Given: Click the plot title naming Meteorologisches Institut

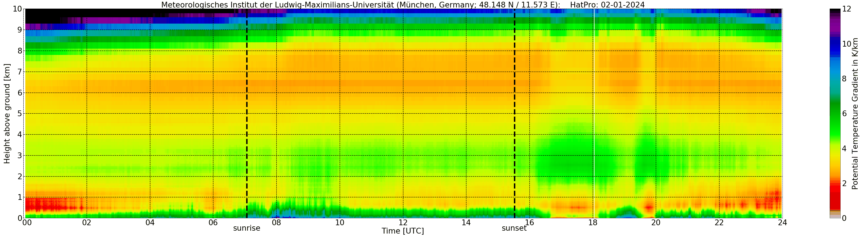Looking at the screenshot, I should (403, 5).
